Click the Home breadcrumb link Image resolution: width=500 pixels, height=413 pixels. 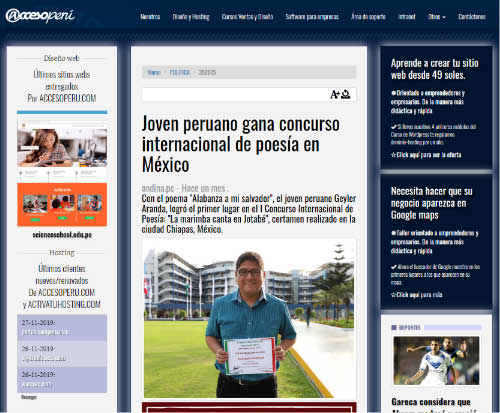[154, 72]
